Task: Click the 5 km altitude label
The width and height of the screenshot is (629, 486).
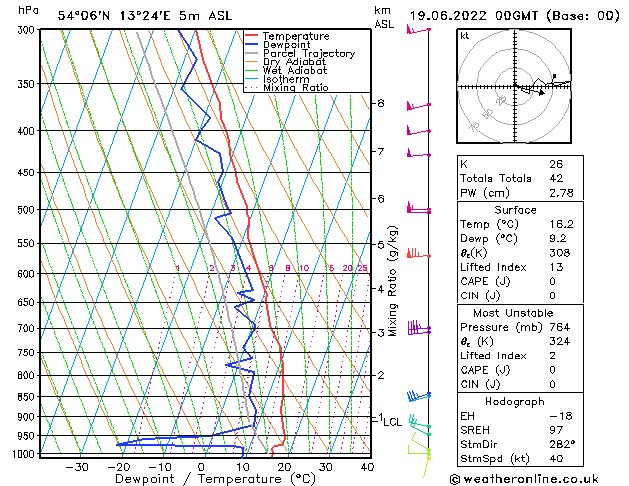Action: (381, 244)
